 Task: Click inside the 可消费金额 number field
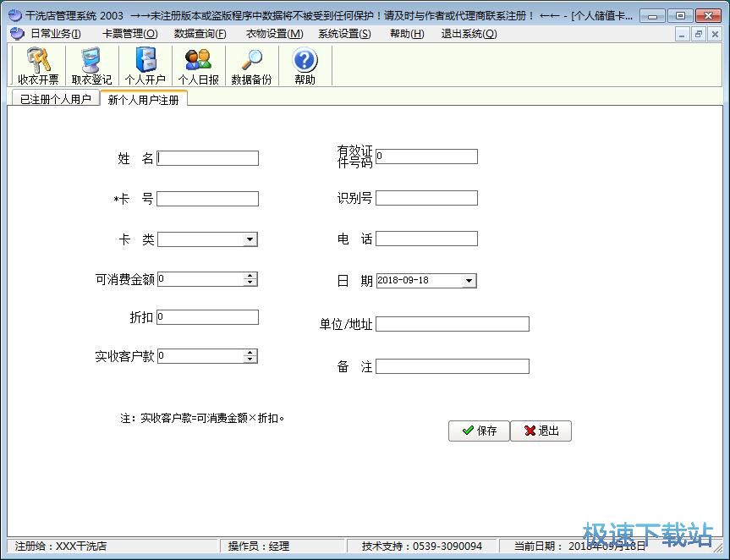coord(200,279)
